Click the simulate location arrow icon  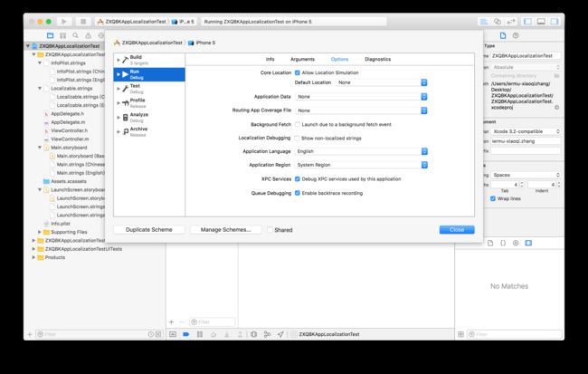point(280,334)
